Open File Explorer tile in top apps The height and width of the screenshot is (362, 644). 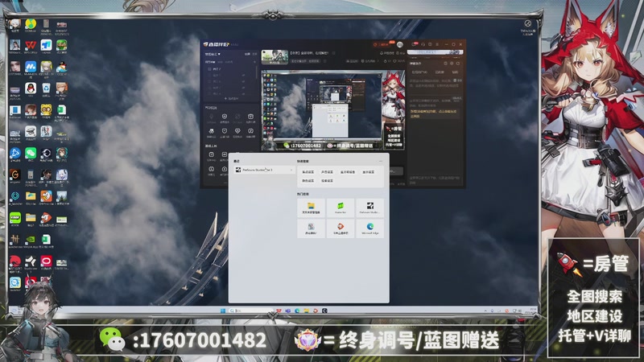pyautogui.click(x=311, y=208)
